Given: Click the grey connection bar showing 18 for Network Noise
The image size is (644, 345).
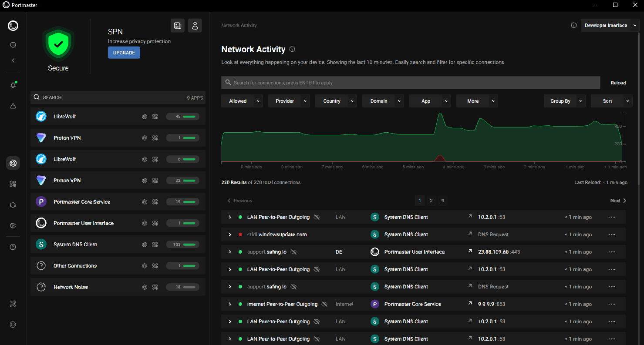Looking at the screenshot, I should click(183, 287).
